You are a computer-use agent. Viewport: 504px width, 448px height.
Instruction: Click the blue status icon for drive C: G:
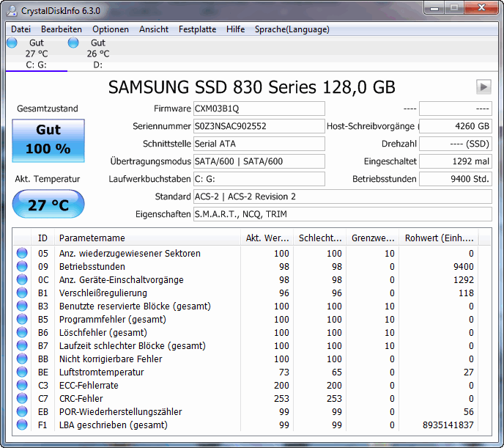(x=12, y=43)
